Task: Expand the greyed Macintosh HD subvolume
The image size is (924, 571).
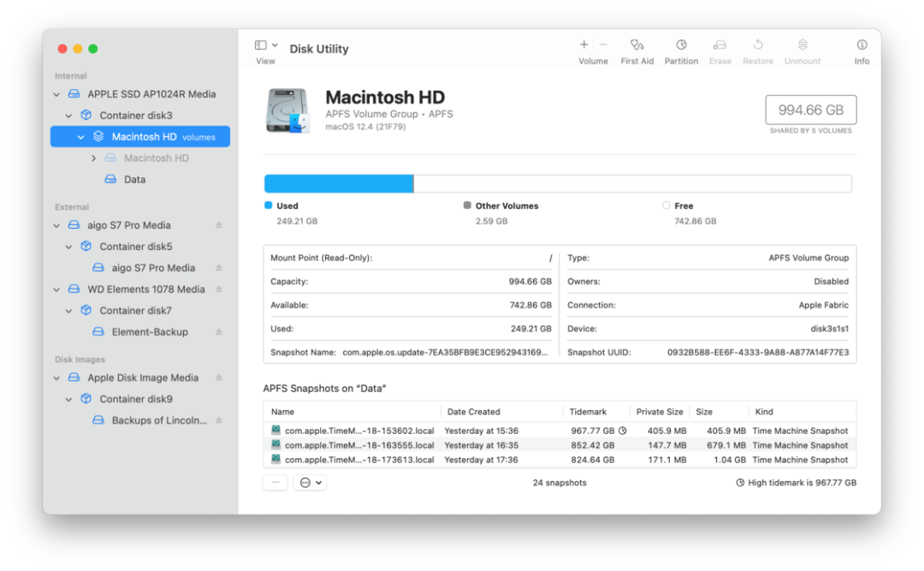Action: (93, 158)
